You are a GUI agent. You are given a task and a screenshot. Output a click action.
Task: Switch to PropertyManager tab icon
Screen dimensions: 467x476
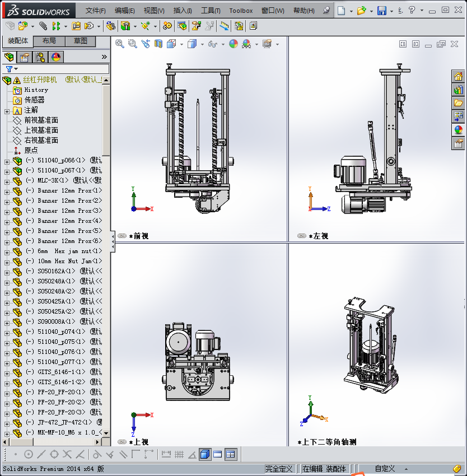(25, 57)
